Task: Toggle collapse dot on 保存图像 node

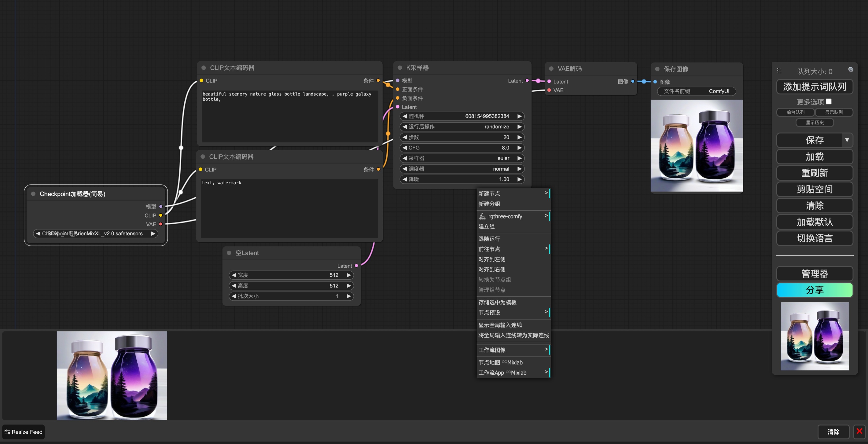Action: click(x=657, y=69)
